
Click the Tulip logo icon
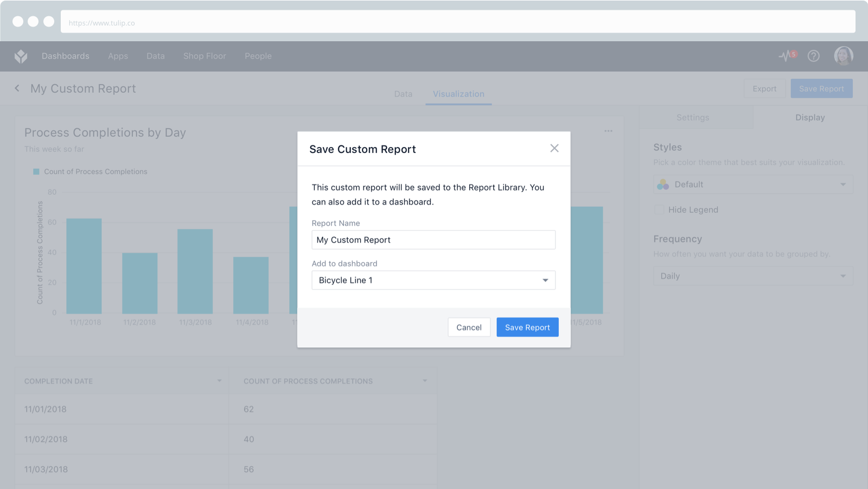tap(21, 56)
